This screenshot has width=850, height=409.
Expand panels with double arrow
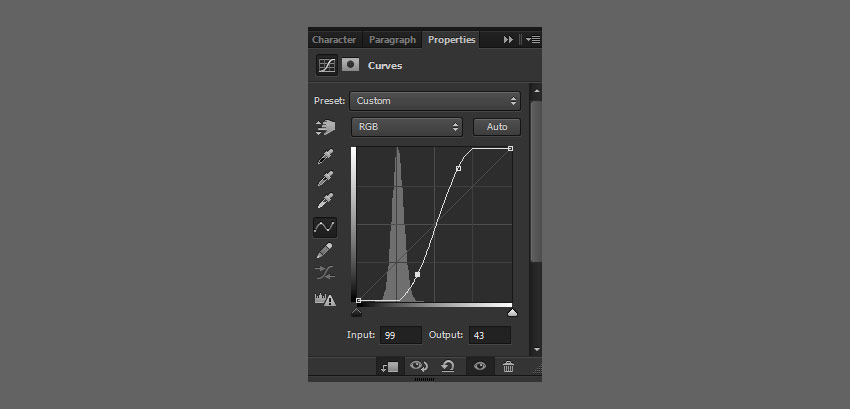coord(508,40)
